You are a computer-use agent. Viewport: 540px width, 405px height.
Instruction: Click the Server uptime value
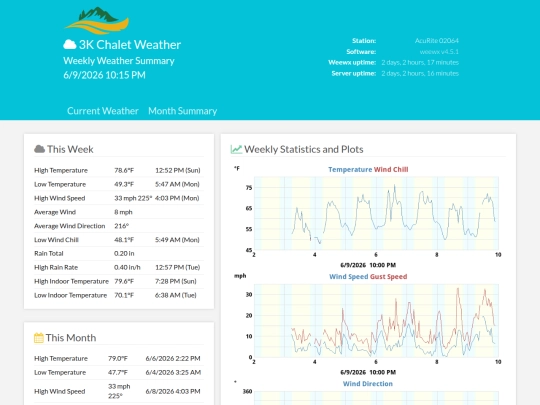point(420,73)
